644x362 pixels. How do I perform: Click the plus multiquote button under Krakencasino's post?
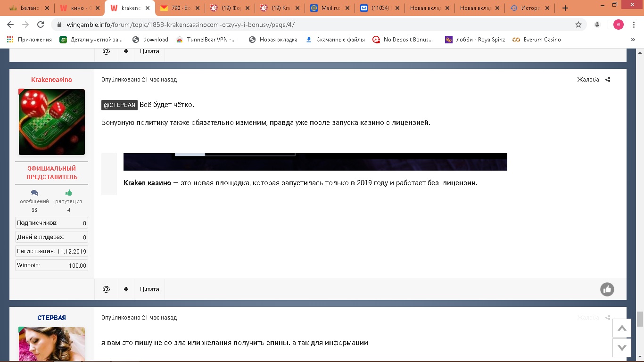[126, 289]
